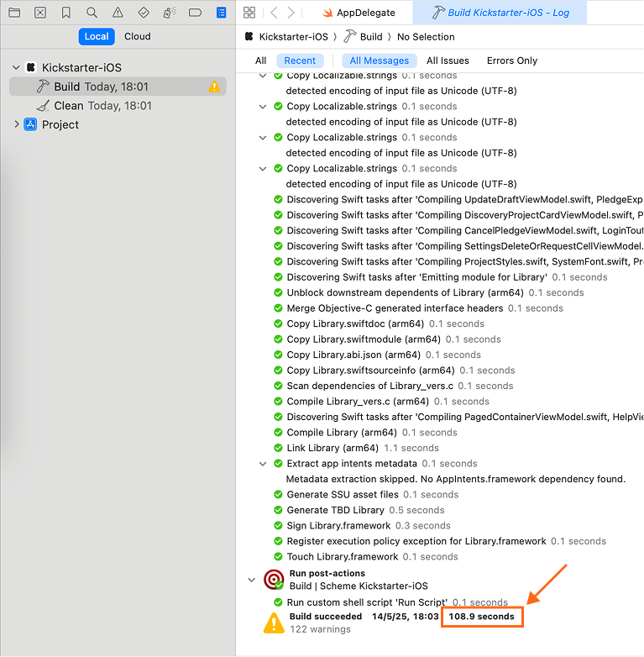The image size is (644, 657).
Task: Open the Test navigator diamond icon
Action: click(144, 13)
